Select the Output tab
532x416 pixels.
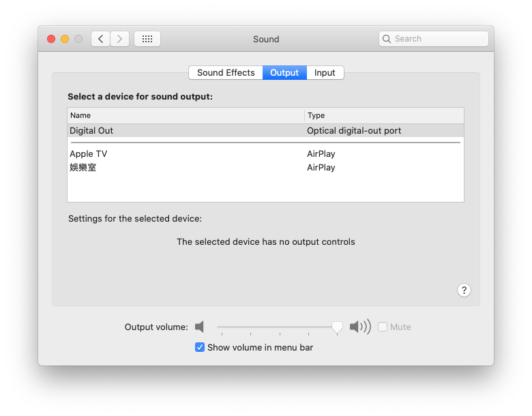pos(284,73)
